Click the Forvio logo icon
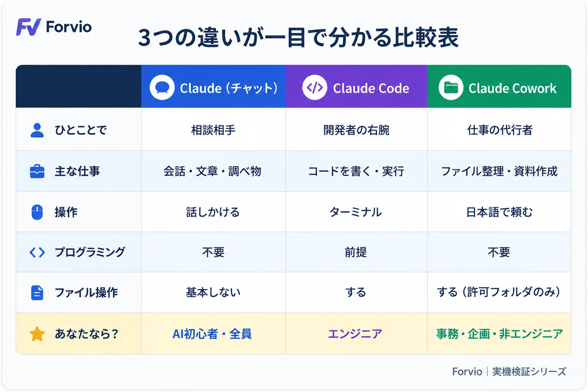Screen dimensions: 588x392 pos(28,27)
